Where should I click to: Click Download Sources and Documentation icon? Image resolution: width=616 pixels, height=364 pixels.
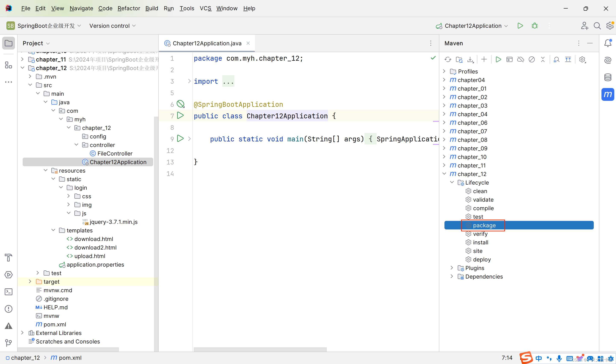tap(470, 60)
